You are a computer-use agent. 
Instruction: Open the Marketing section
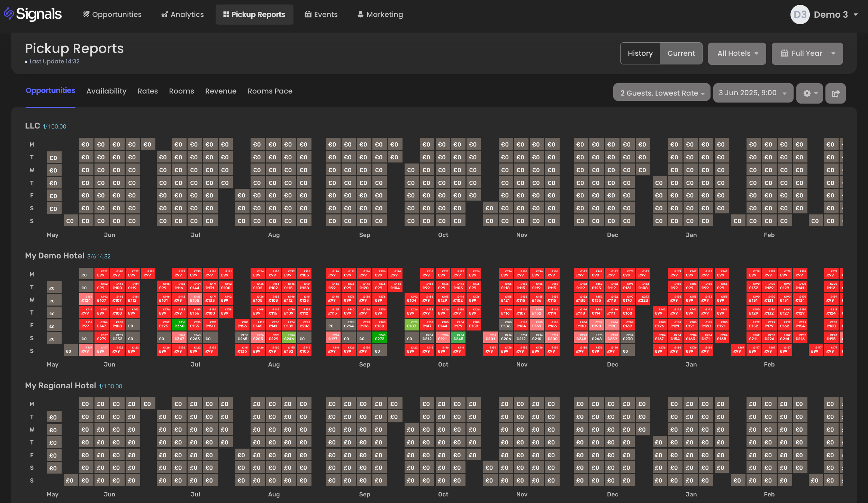tap(380, 15)
